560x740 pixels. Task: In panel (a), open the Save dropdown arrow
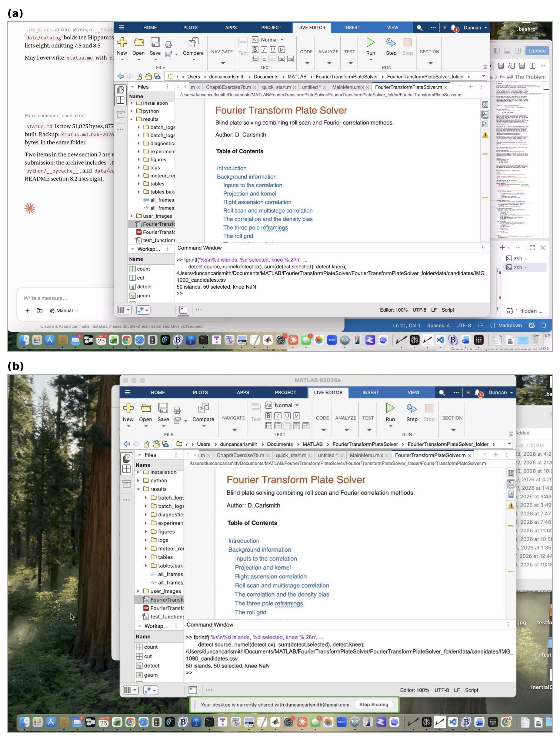click(155, 59)
